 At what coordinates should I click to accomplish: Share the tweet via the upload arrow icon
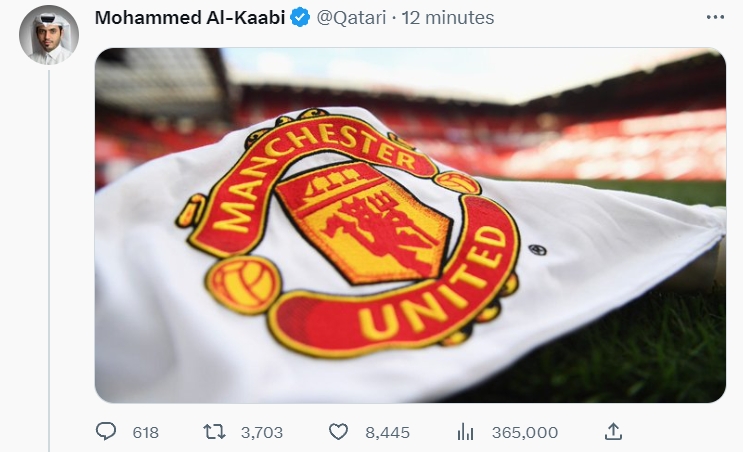point(613,432)
